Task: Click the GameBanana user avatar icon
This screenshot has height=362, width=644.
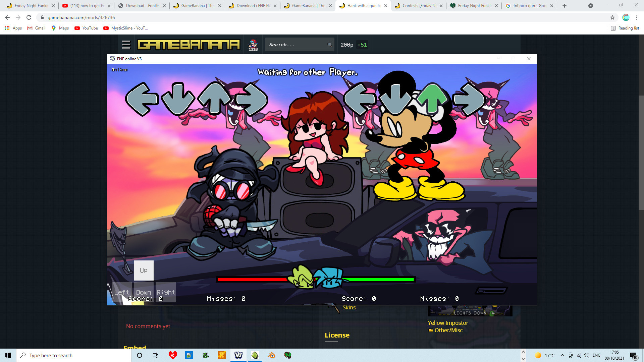Action: [x=253, y=44]
